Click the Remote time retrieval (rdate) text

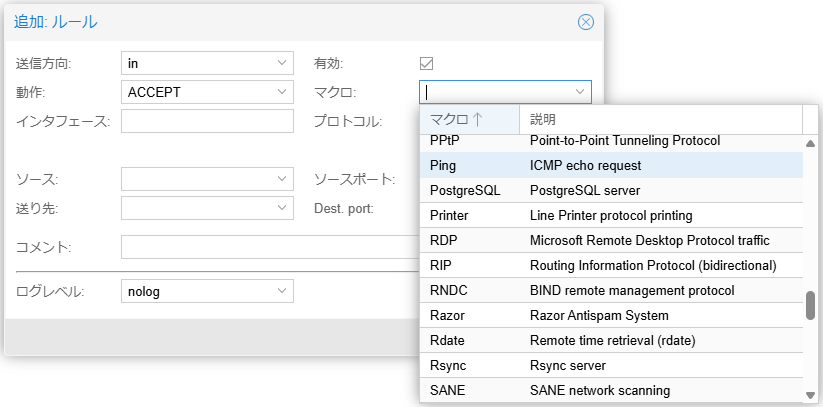tap(613, 340)
